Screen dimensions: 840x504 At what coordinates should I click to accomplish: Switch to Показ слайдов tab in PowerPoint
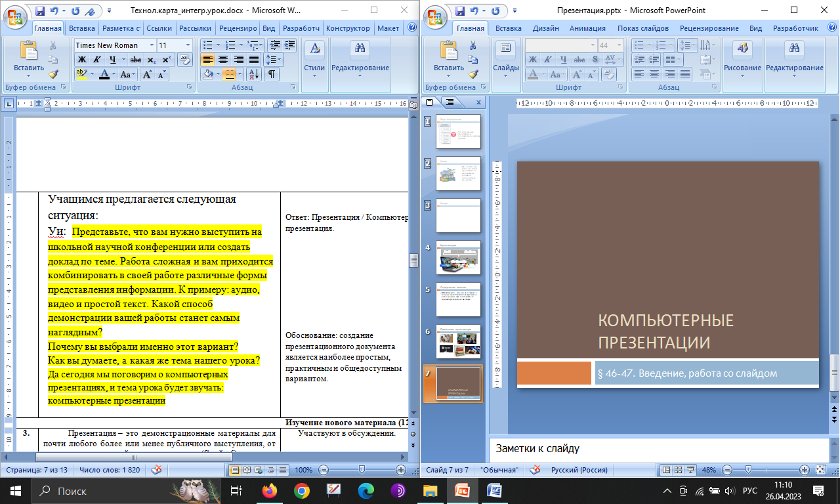click(643, 28)
